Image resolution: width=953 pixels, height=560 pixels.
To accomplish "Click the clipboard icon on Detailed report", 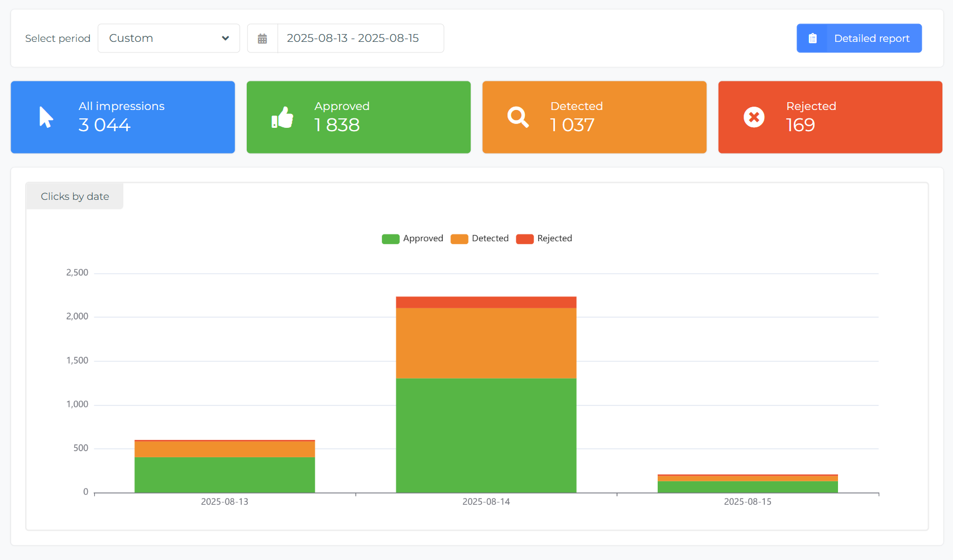I will (x=812, y=39).
